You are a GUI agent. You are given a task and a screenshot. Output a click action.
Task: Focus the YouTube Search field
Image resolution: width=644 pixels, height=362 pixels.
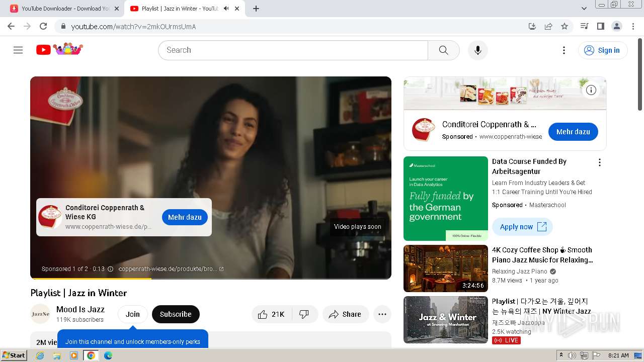click(293, 50)
